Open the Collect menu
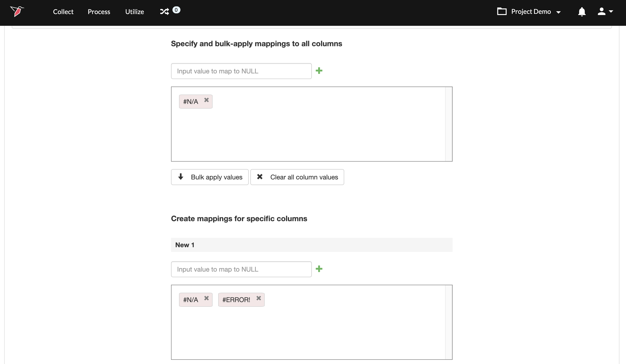626x364 pixels. [63, 12]
